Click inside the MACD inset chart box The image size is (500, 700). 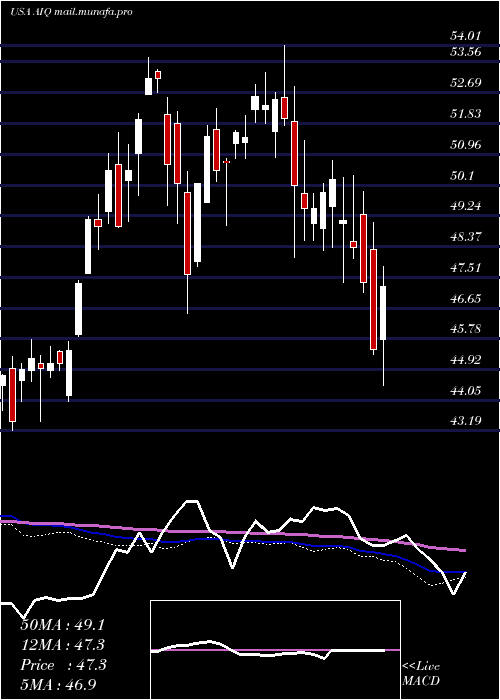tap(275, 650)
